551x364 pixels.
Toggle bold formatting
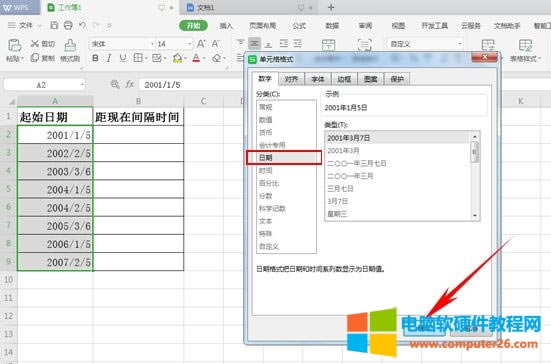[95, 58]
